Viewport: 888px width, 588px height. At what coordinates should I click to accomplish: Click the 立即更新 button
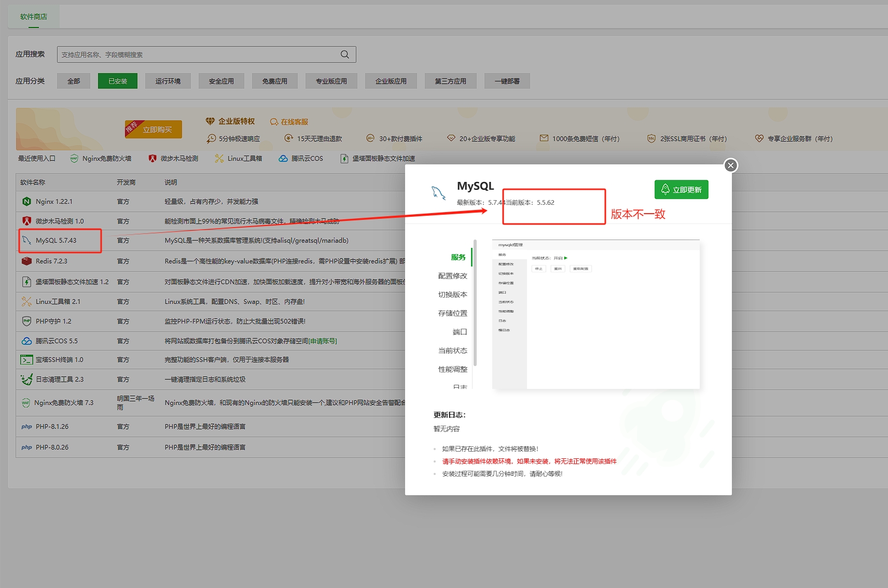681,190
